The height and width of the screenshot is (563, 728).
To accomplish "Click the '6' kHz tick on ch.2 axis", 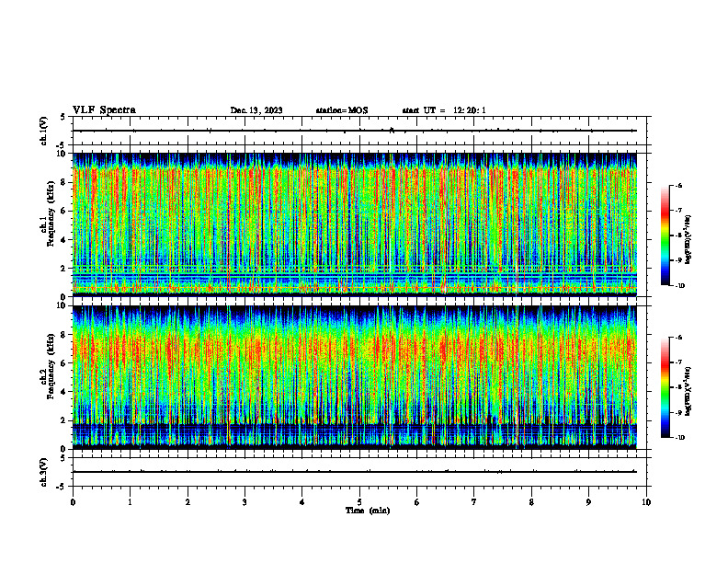I will 63,363.
